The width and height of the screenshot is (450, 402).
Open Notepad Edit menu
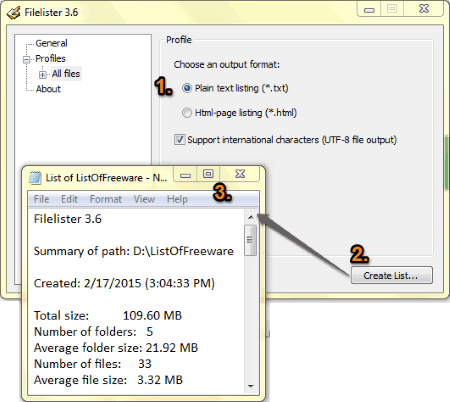point(69,199)
